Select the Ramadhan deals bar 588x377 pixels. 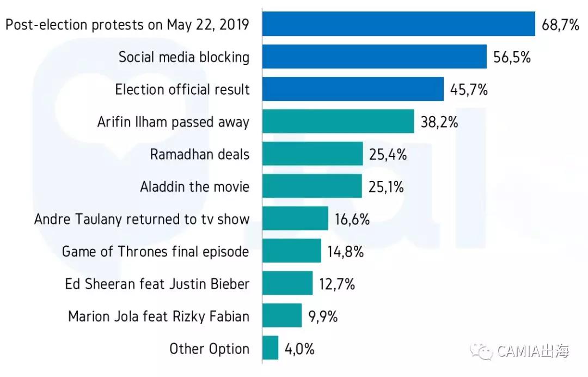(313, 154)
